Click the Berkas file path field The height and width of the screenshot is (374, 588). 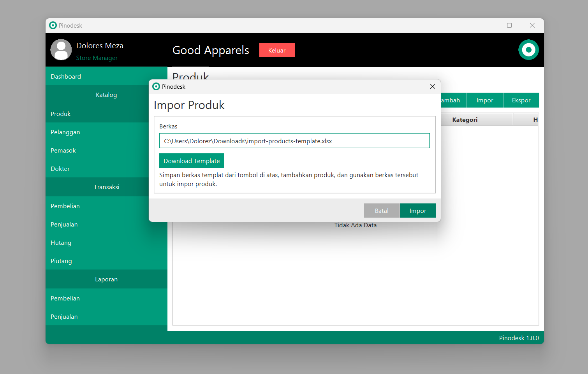coord(294,141)
